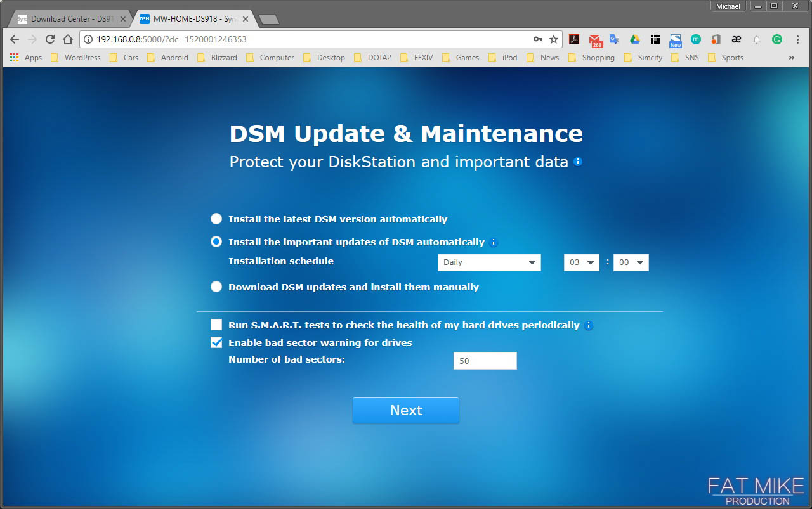This screenshot has width=812, height=509.
Task: Click the Number of bad sectors field
Action: [x=485, y=361]
